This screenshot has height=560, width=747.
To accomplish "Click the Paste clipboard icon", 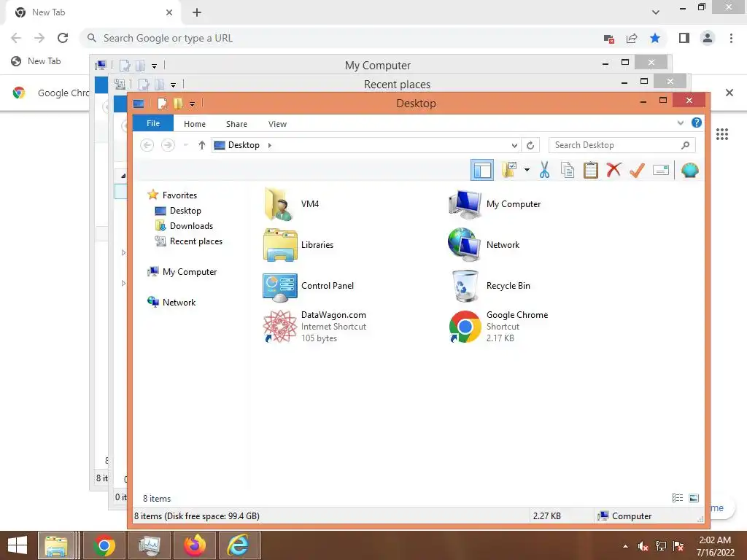I will pyautogui.click(x=590, y=170).
